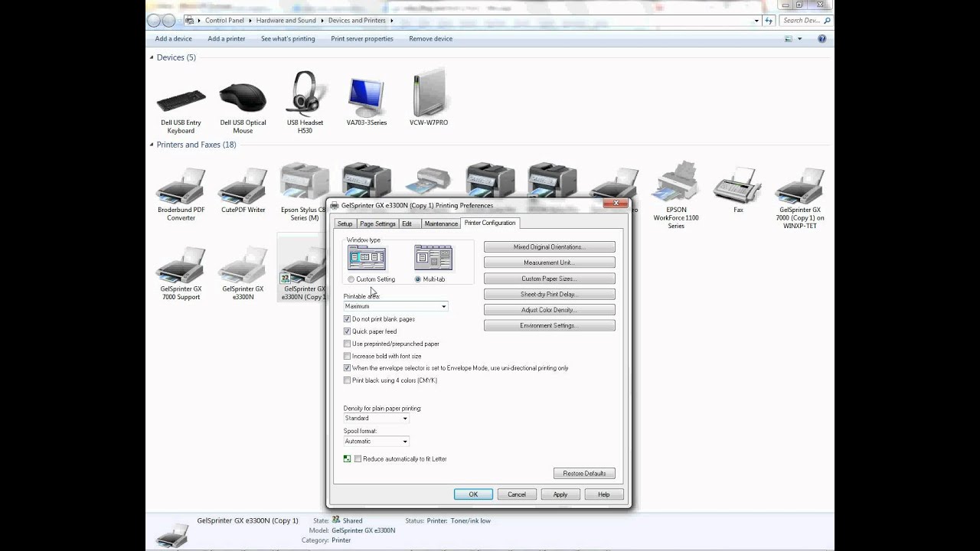Click the Restore Defaults button
This screenshot has height=551, width=980.
[x=583, y=473]
